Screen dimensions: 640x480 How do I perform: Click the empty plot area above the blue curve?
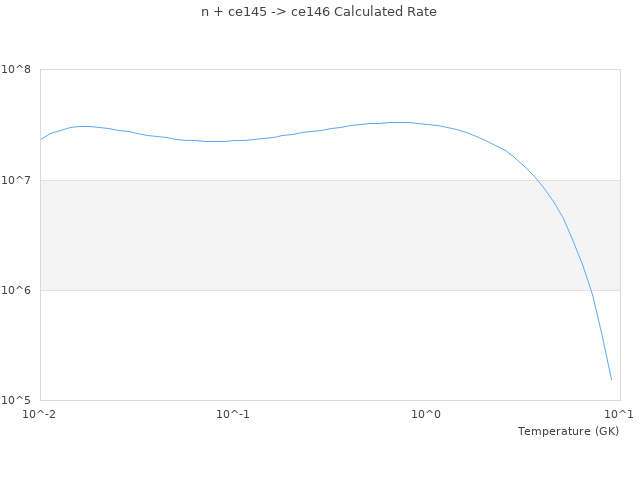tap(300, 95)
